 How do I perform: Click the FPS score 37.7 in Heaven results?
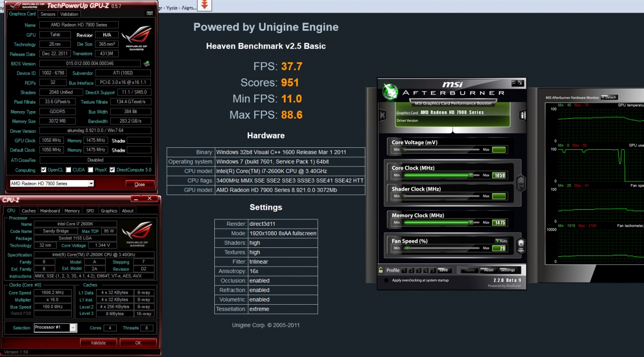click(x=292, y=66)
